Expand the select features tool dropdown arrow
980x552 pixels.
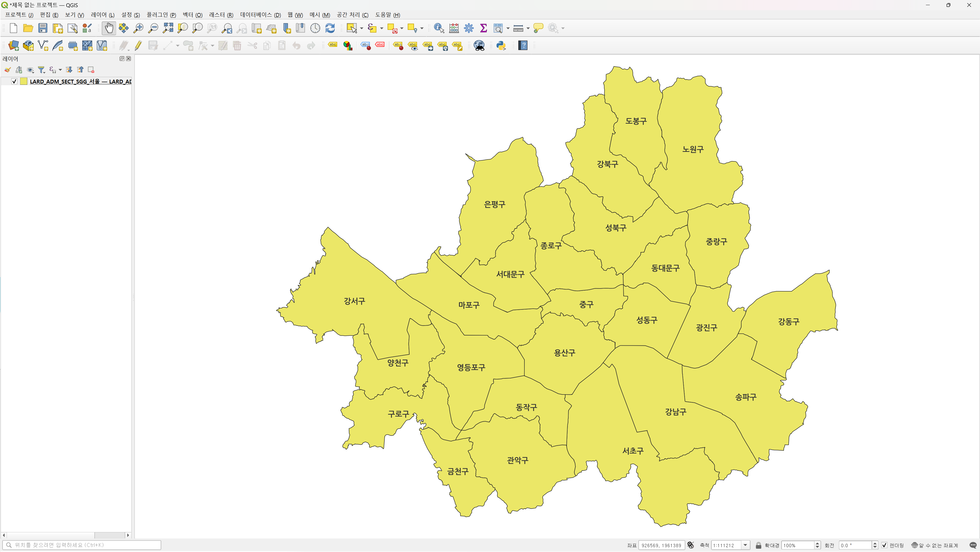(x=361, y=28)
